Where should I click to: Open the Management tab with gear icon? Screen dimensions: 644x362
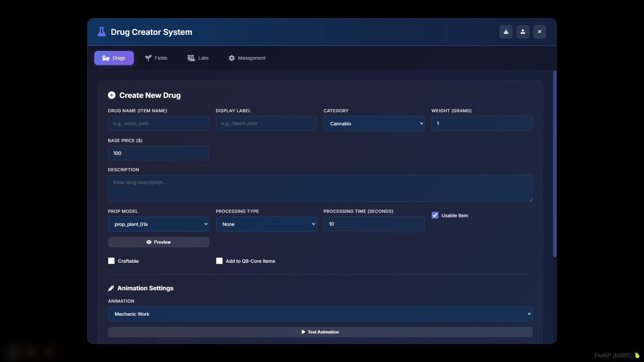coord(247,58)
